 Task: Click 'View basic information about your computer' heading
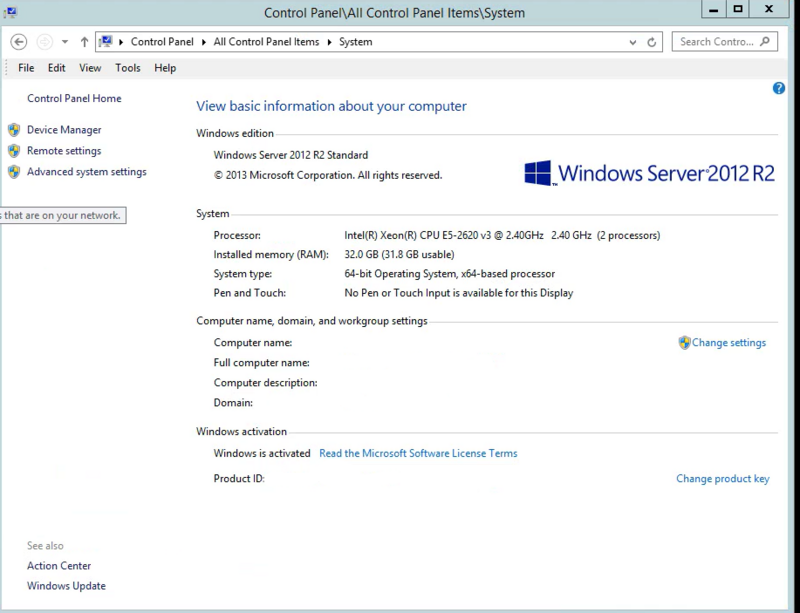[332, 106]
